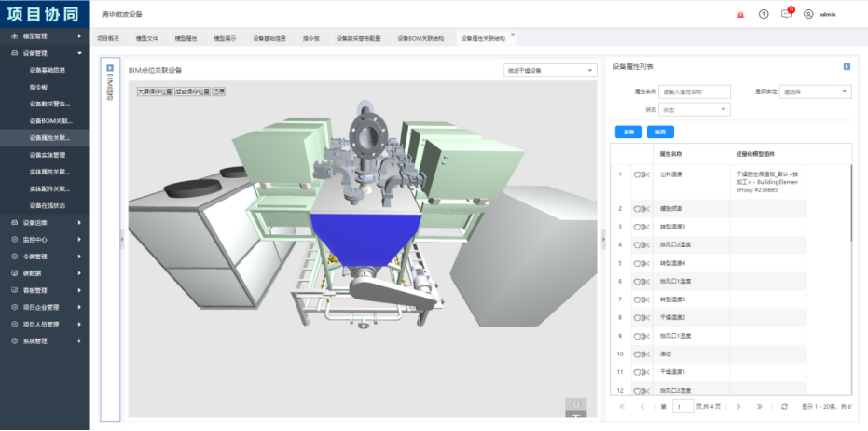Expand 看板管理 in the sidebar
This screenshot has height=431, width=868.
tap(45, 290)
